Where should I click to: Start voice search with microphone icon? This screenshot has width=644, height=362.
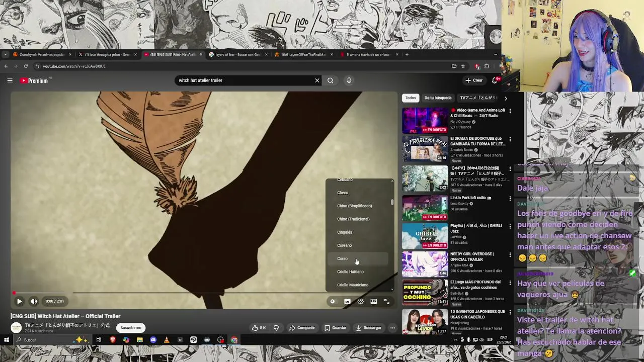pyautogui.click(x=349, y=80)
